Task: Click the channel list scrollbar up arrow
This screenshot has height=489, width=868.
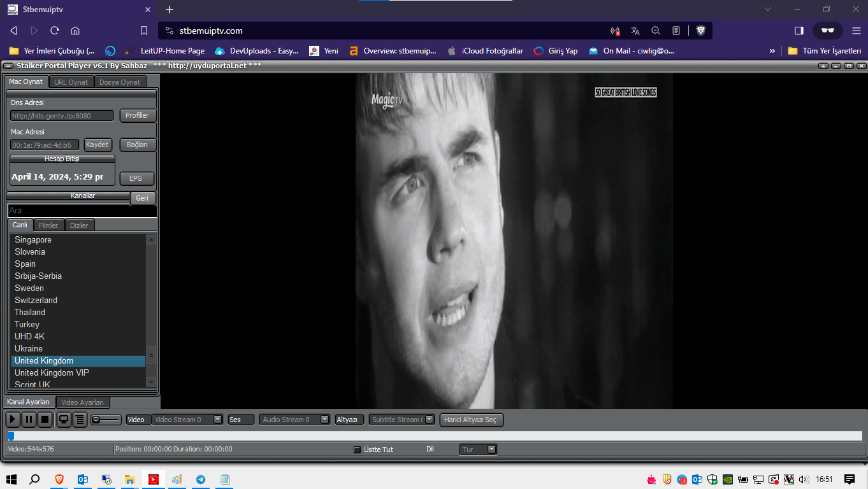Action: coord(151,239)
